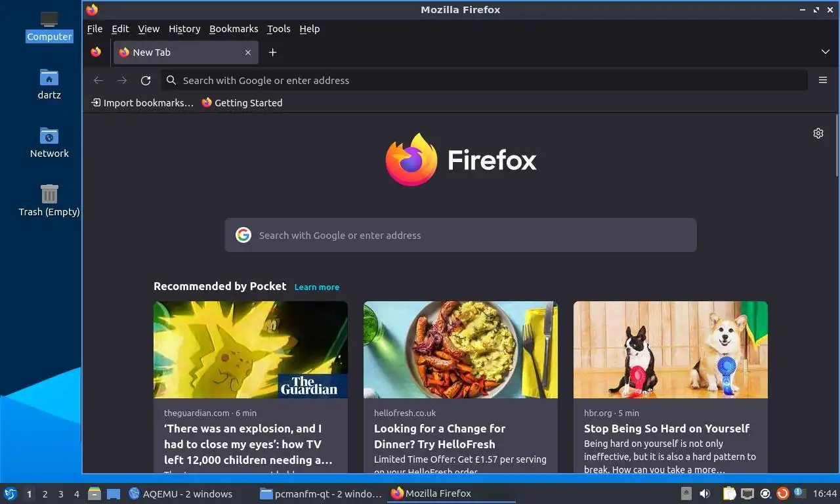Select the Network desktop icon
Image resolution: width=840 pixels, height=504 pixels.
tap(49, 142)
